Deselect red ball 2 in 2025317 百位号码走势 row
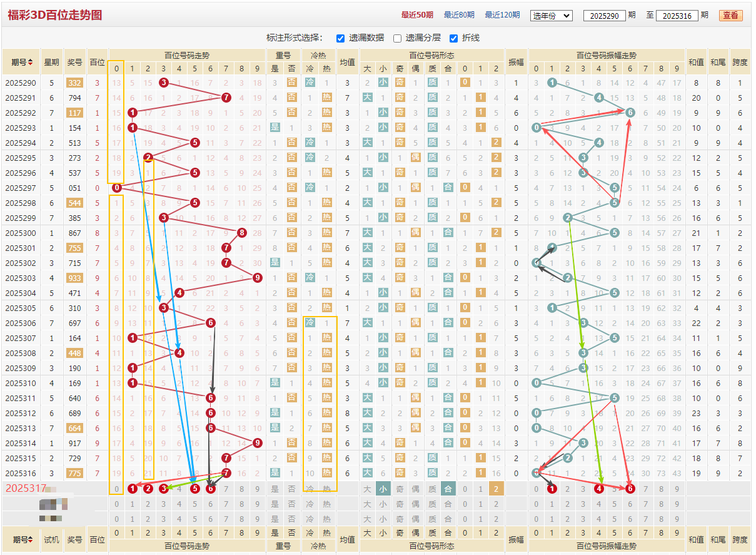Viewport: 756px width, 555px height. click(148, 489)
